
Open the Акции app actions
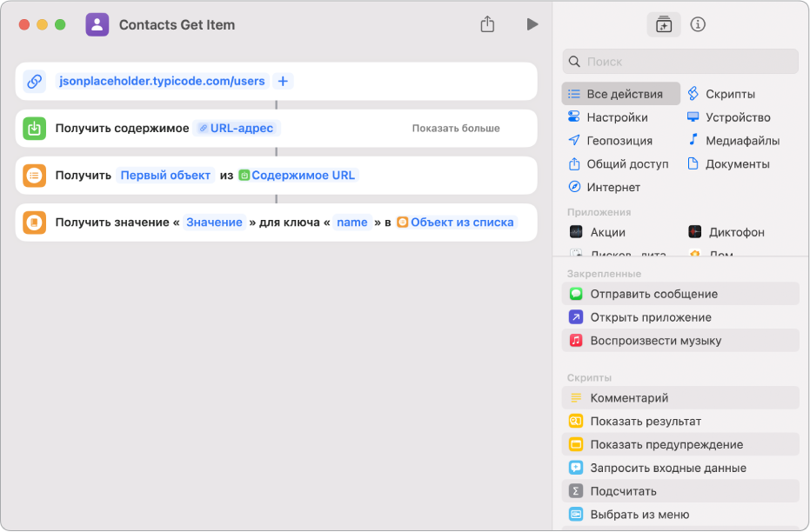pyautogui.click(x=598, y=232)
